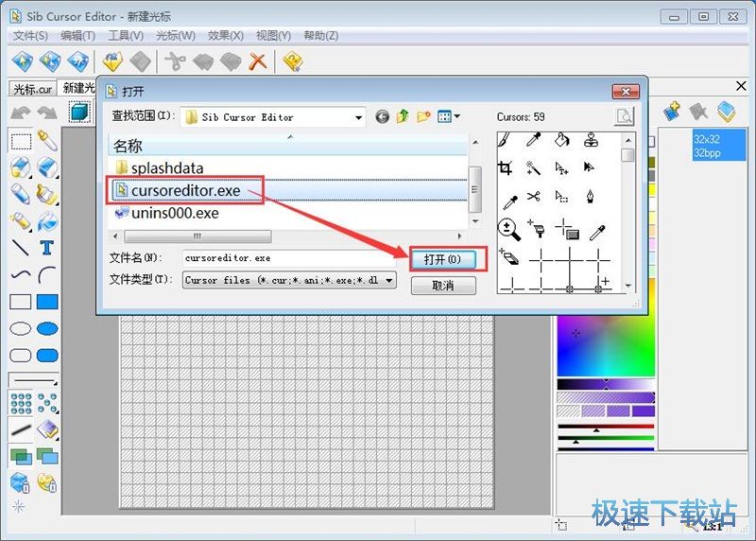This screenshot has height=541, width=756.
Task: Select the rectangular selection tool
Action: click(x=21, y=142)
